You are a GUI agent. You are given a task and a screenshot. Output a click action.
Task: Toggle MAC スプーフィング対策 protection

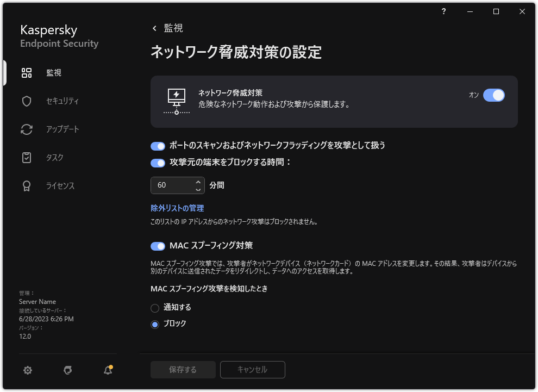[x=158, y=246]
